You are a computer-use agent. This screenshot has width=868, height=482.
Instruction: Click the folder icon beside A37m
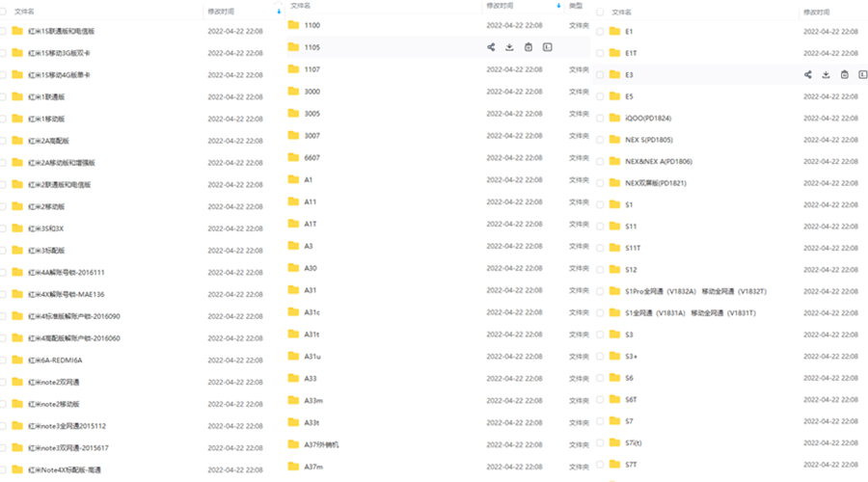click(293, 467)
